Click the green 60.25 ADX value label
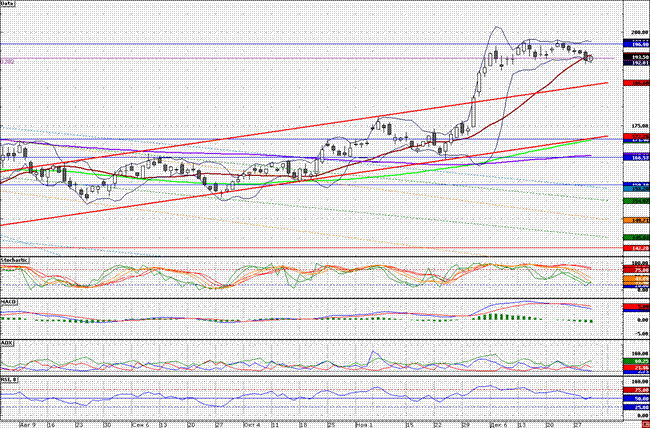Viewport: 650px width, 428px height. click(x=637, y=362)
